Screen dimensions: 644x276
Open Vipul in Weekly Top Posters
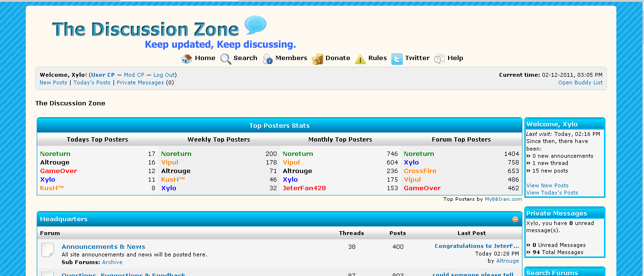click(x=170, y=163)
